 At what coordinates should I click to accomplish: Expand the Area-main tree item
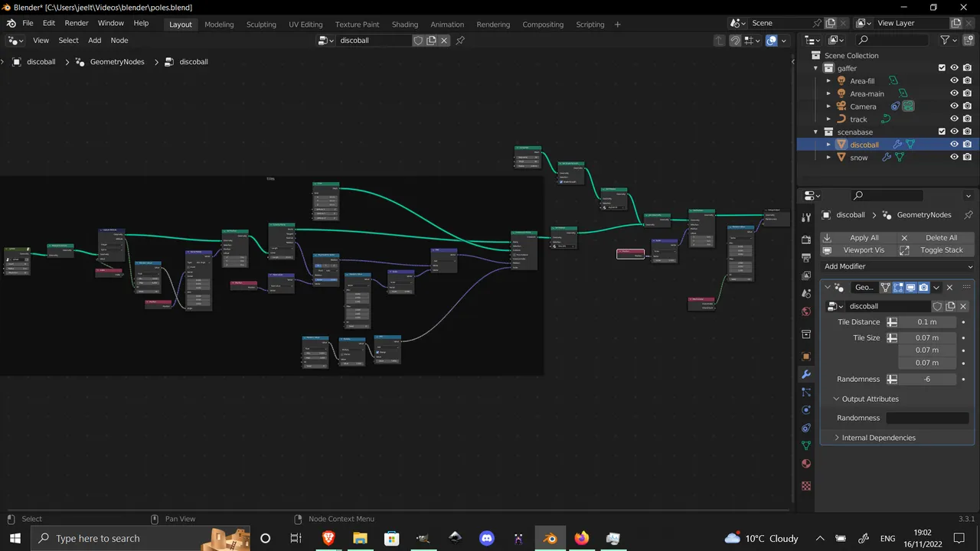tap(828, 94)
